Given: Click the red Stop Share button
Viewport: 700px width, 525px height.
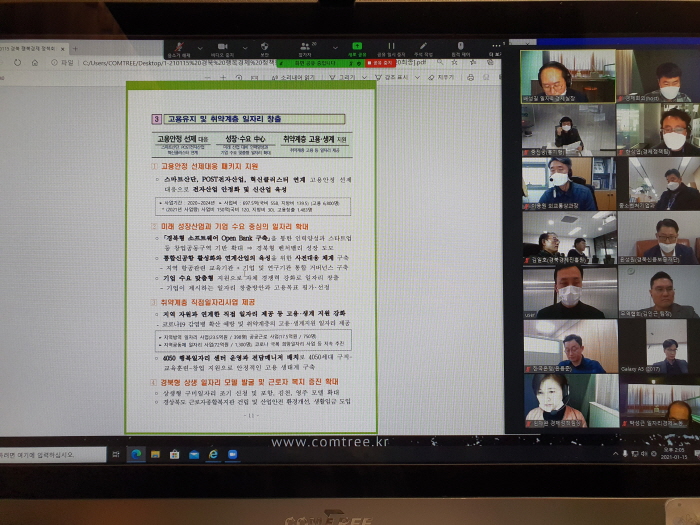Looking at the screenshot, I should [380, 63].
